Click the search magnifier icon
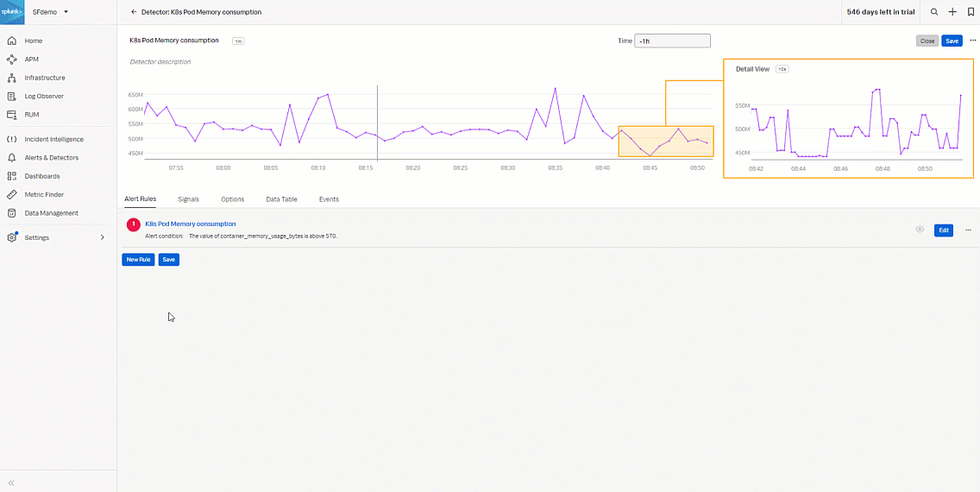The height and width of the screenshot is (492, 980). click(934, 12)
